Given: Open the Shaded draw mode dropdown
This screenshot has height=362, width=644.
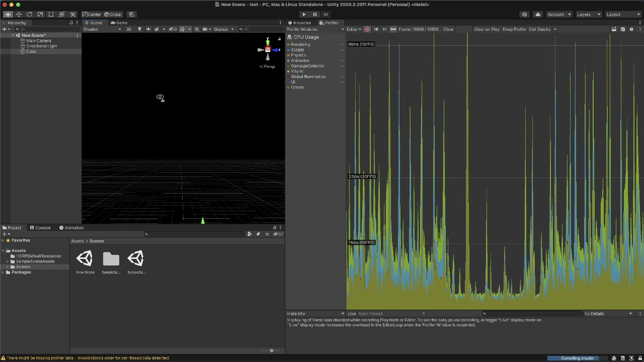Looking at the screenshot, I should click(x=101, y=29).
